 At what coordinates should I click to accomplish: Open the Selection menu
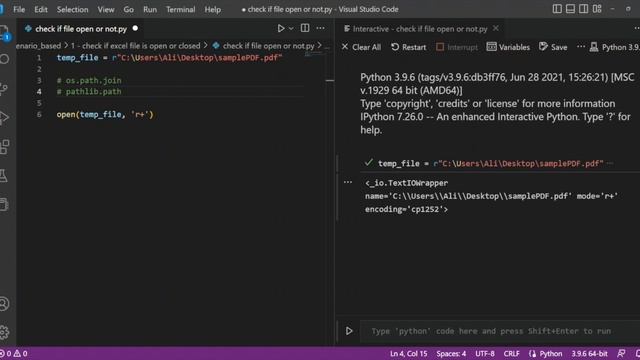click(72, 9)
